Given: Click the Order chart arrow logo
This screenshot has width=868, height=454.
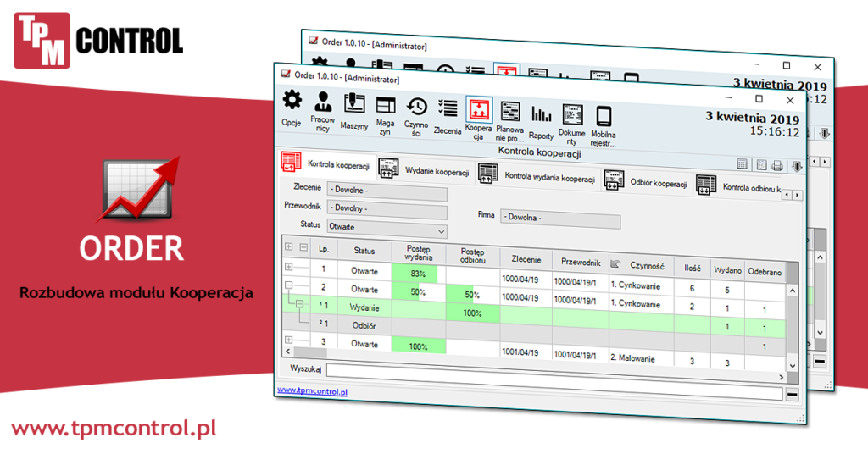Looking at the screenshot, I should coord(140,190).
